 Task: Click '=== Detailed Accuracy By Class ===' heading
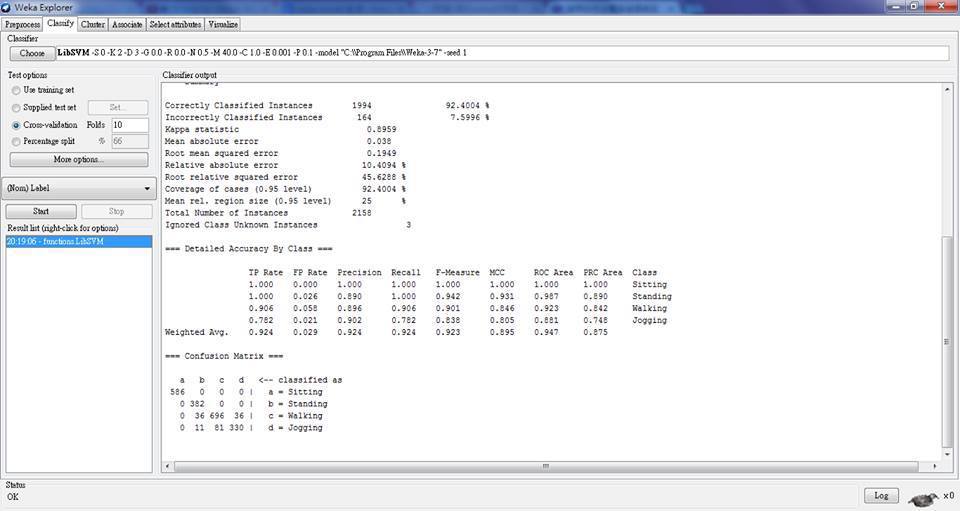point(249,249)
